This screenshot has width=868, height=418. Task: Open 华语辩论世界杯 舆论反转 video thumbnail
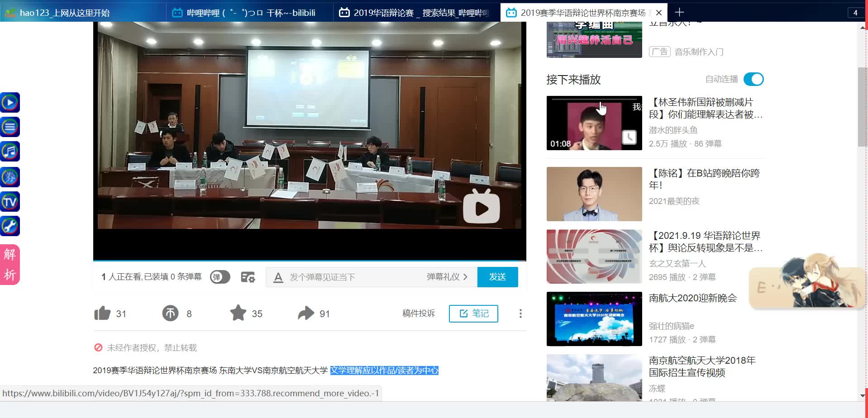click(x=594, y=256)
